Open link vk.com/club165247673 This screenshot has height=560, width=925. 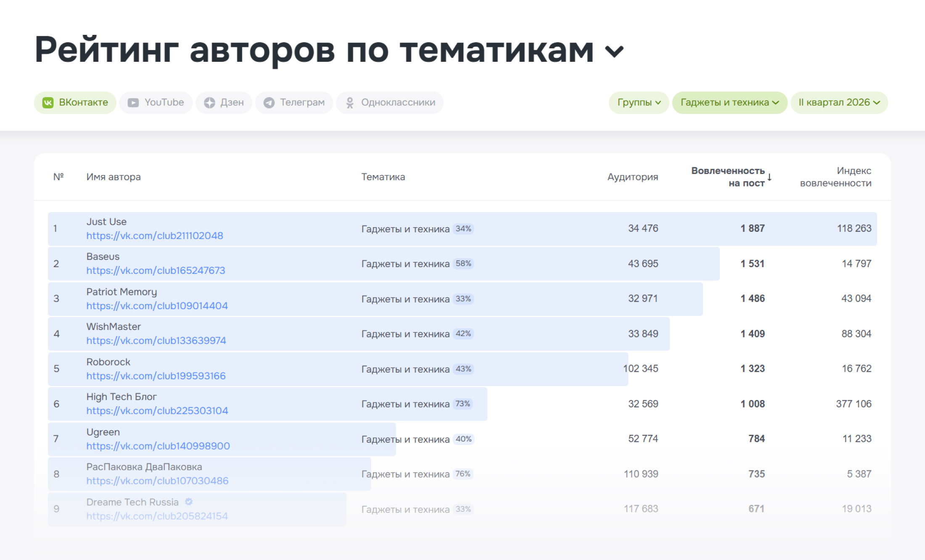(156, 271)
